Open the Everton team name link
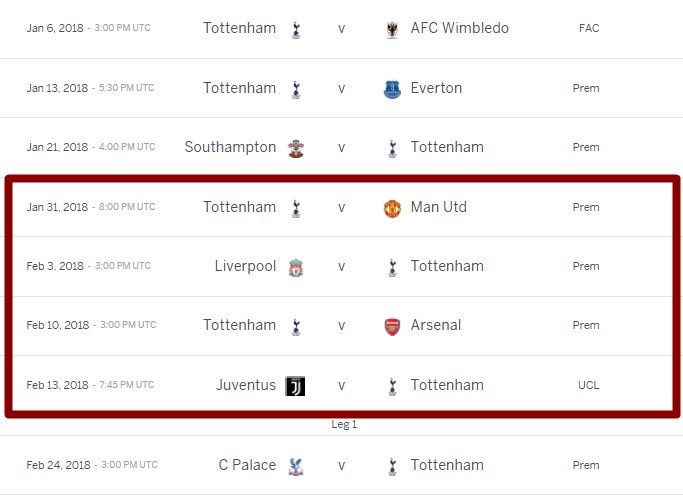The image size is (683, 497). coord(436,88)
